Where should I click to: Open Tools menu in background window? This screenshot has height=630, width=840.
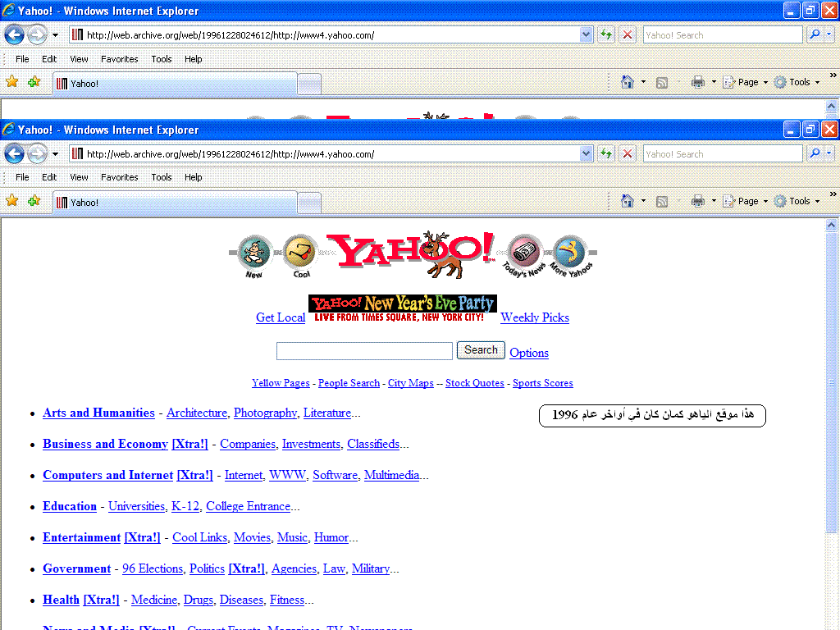click(x=162, y=59)
